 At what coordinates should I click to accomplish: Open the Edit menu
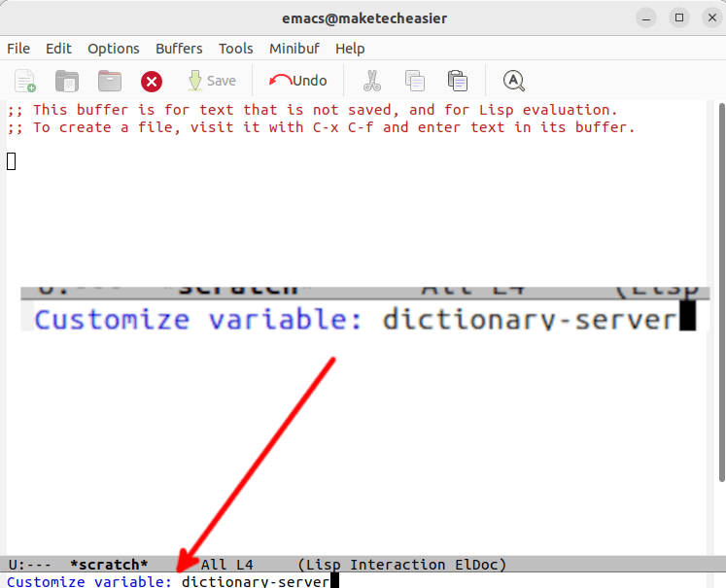(x=59, y=49)
